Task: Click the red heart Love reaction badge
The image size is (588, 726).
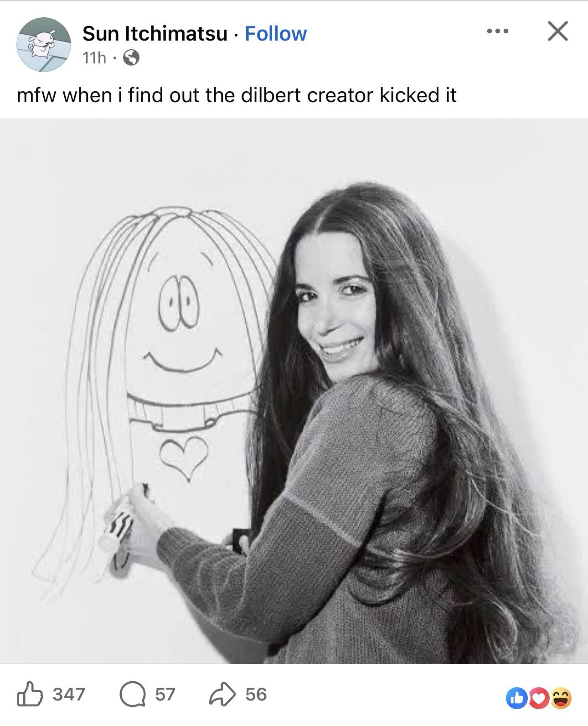Action: [540, 699]
